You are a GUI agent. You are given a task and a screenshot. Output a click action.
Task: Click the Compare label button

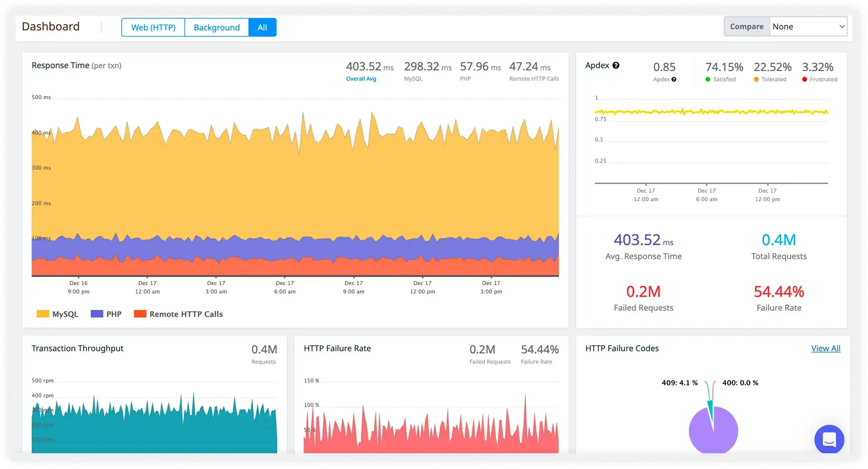(747, 26)
